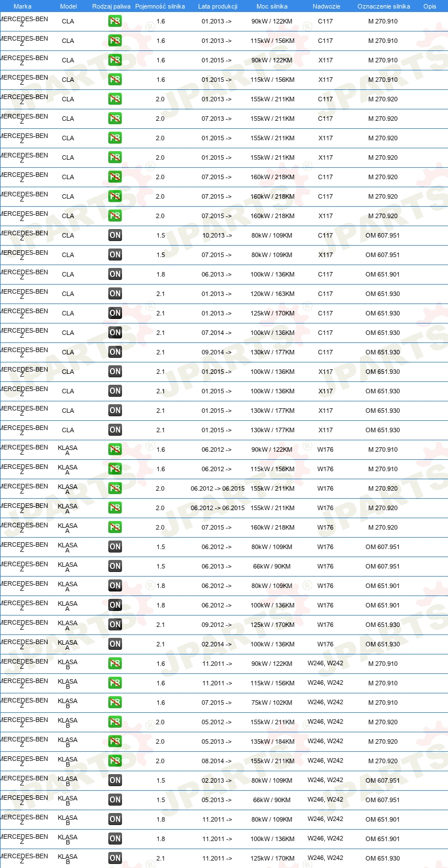Select the 135kW / 184KM power cell
The height and width of the screenshot is (868, 448).
(273, 741)
